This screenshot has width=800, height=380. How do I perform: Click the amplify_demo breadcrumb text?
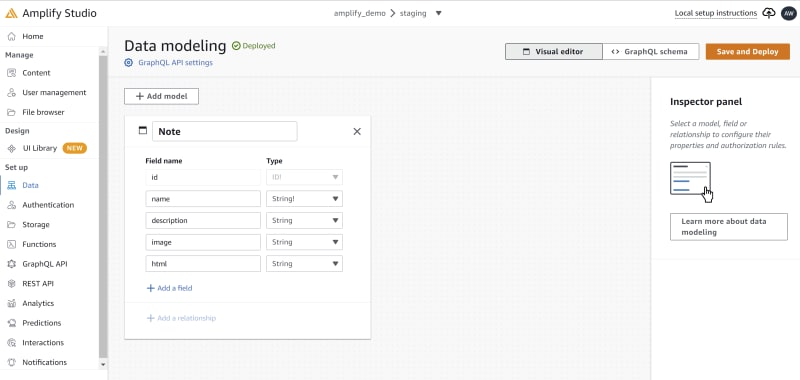pos(360,13)
